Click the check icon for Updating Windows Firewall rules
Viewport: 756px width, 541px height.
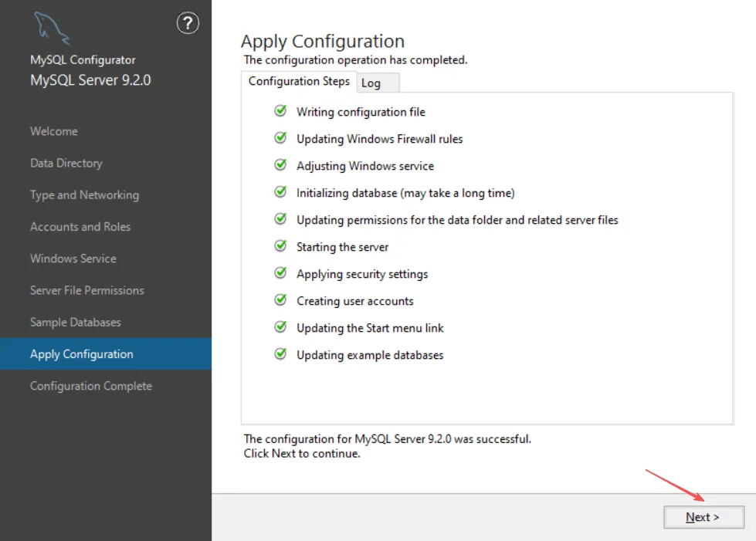(280, 138)
